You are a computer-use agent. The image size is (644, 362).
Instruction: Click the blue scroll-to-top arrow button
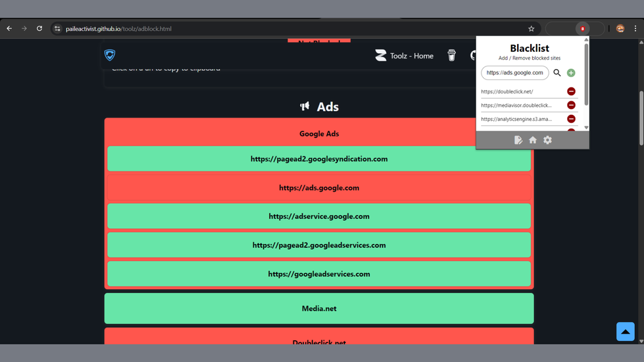tap(625, 332)
